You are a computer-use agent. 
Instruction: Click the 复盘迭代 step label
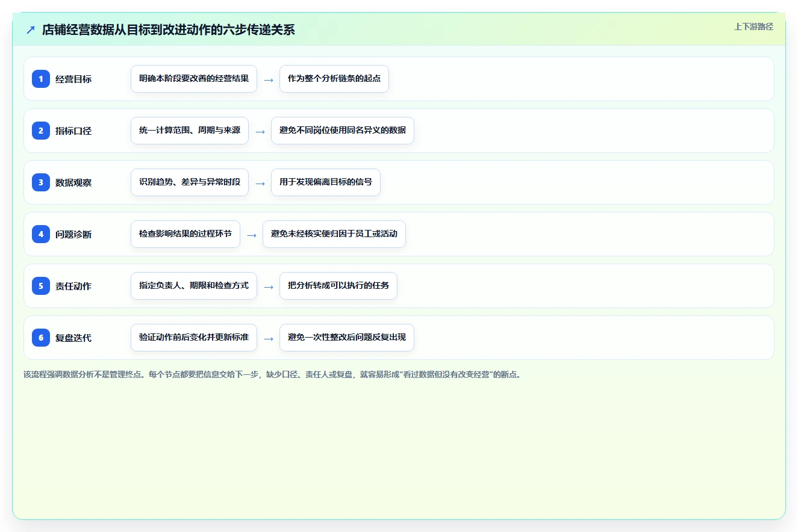tap(73, 338)
